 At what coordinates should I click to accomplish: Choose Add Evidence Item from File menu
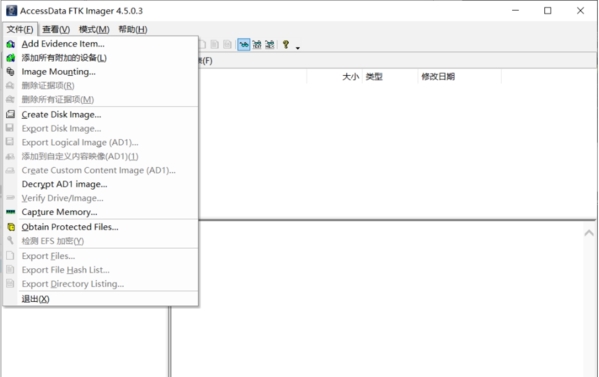[x=100, y=44]
